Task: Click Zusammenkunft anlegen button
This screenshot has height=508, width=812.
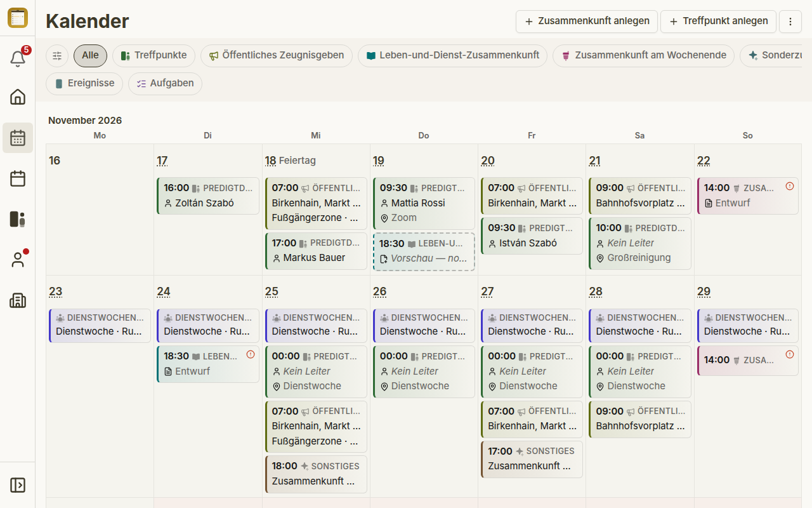Action: point(587,21)
